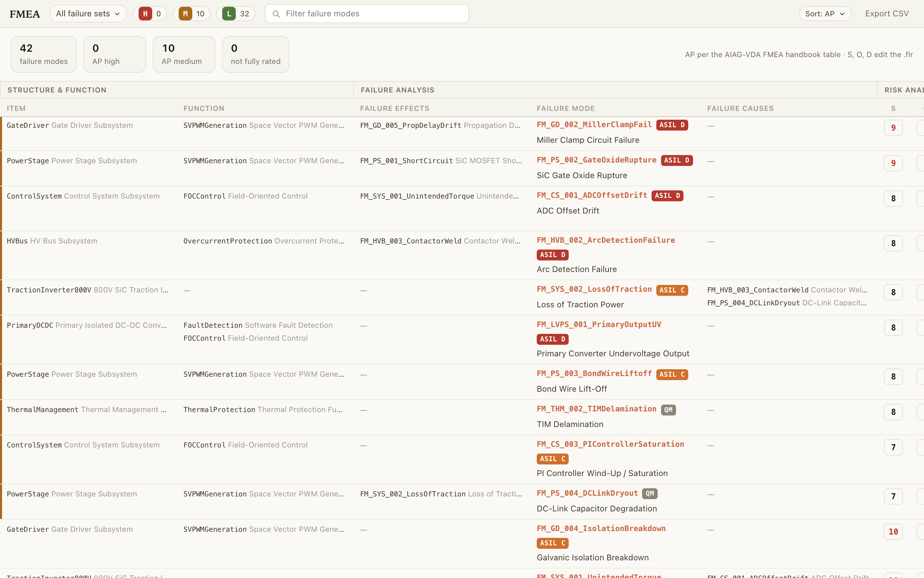This screenshot has height=578, width=924.
Task: Click Export CSV
Action: [x=887, y=14]
